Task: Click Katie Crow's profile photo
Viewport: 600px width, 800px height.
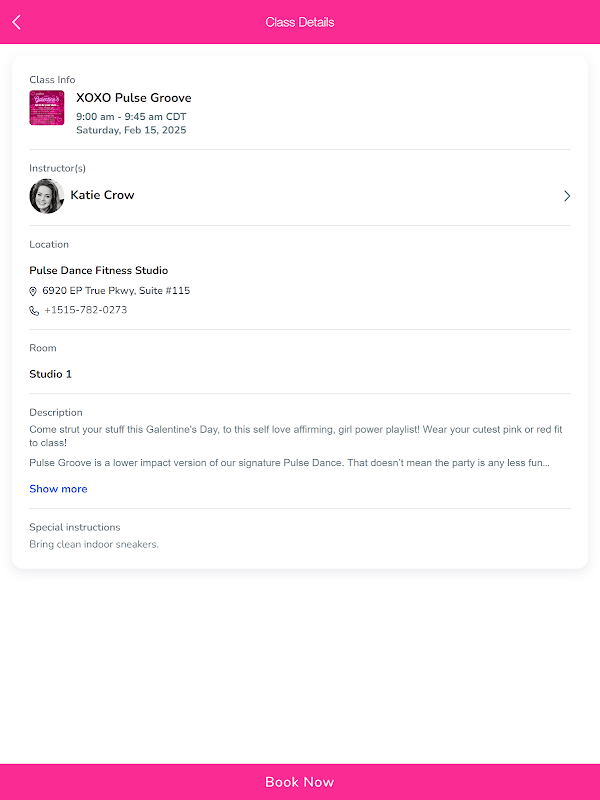Action: click(x=47, y=196)
